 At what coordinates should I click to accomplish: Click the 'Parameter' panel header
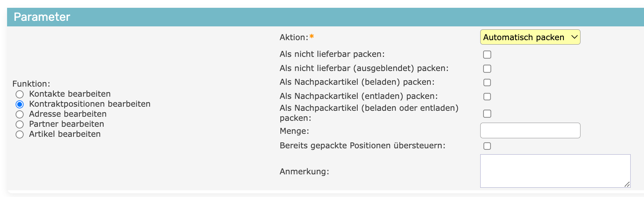coord(42,17)
